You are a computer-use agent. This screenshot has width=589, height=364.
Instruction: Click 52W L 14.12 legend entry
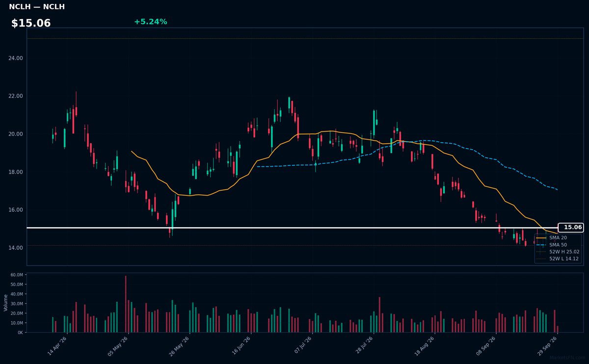point(558,259)
